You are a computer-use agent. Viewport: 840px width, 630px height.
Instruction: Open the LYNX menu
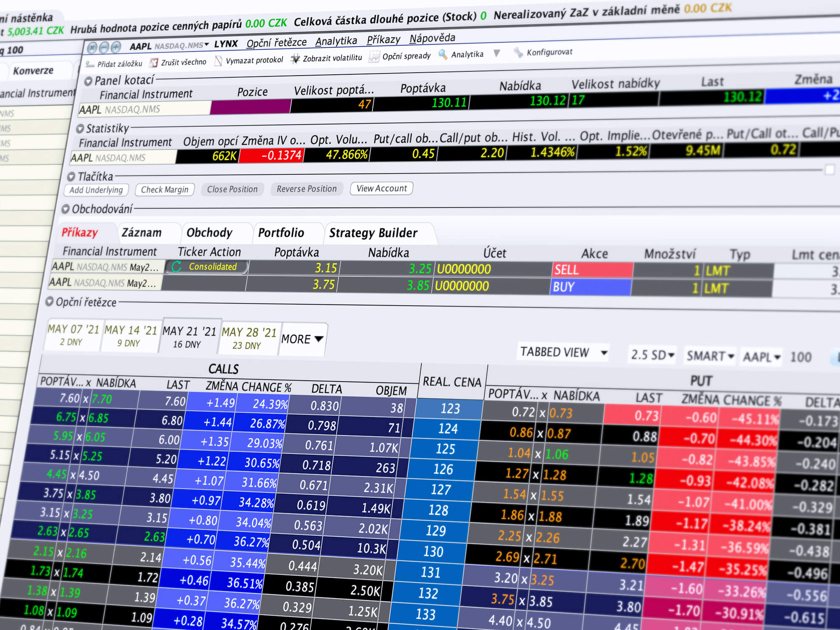click(226, 44)
